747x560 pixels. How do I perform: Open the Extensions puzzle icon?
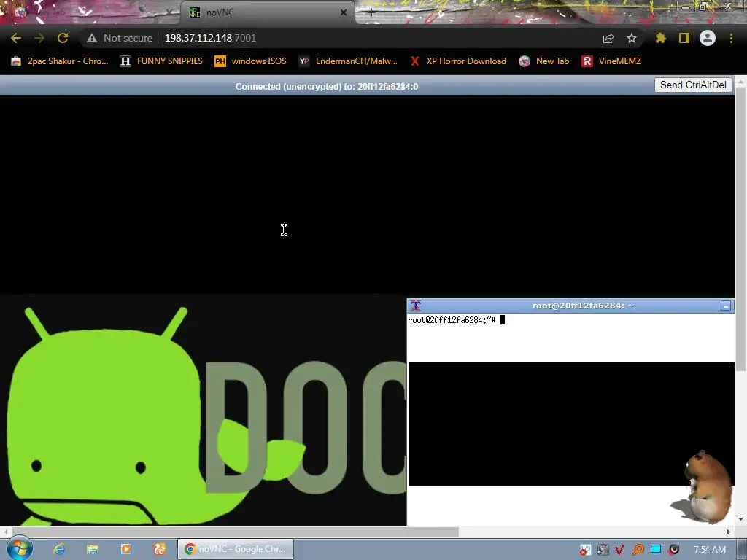(660, 38)
